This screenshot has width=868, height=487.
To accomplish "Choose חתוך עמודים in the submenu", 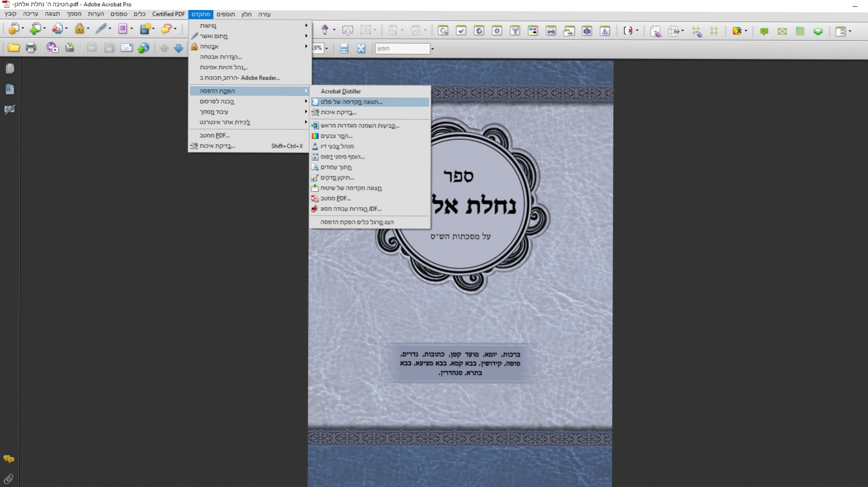I will pyautogui.click(x=370, y=167).
